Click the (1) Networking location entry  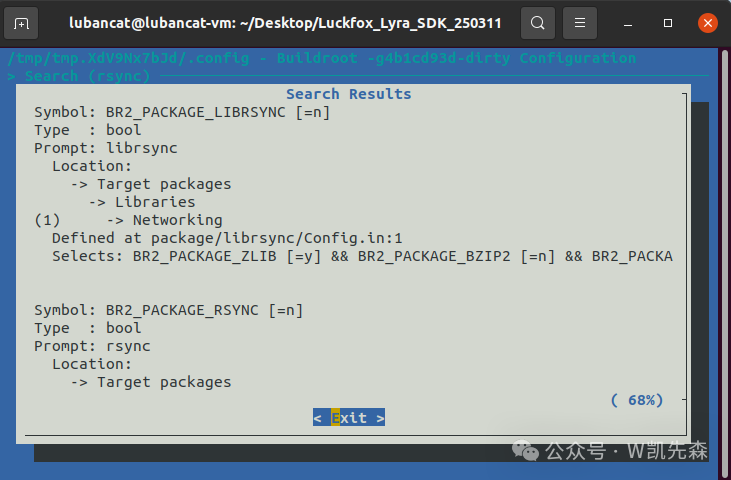[x=128, y=220]
